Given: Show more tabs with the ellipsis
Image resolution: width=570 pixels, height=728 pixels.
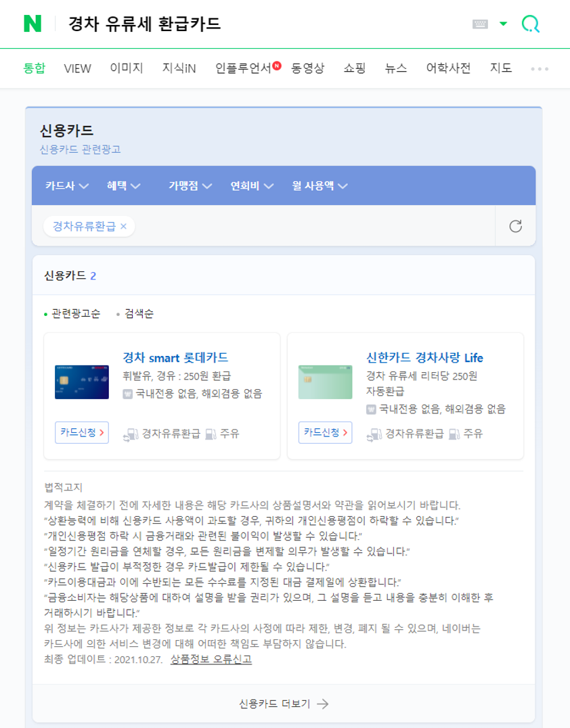Looking at the screenshot, I should (x=540, y=69).
